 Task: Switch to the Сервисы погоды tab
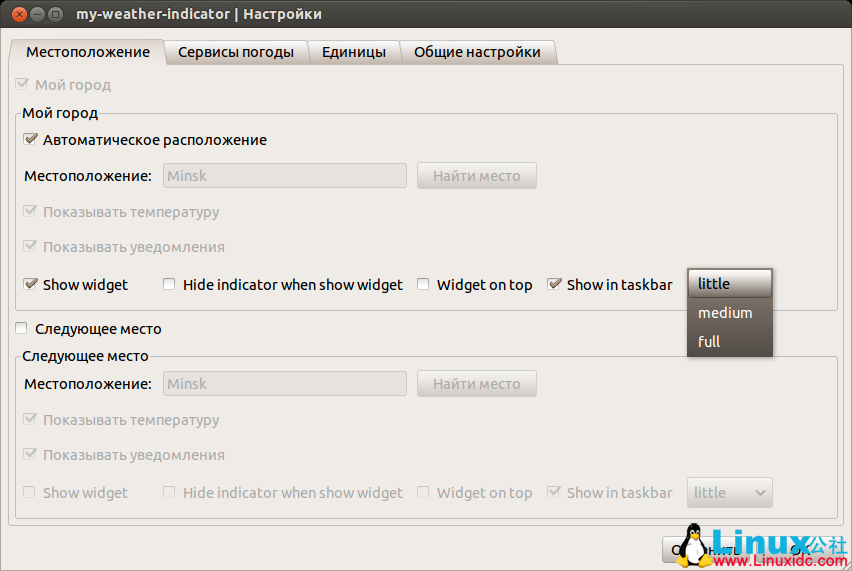tap(236, 52)
